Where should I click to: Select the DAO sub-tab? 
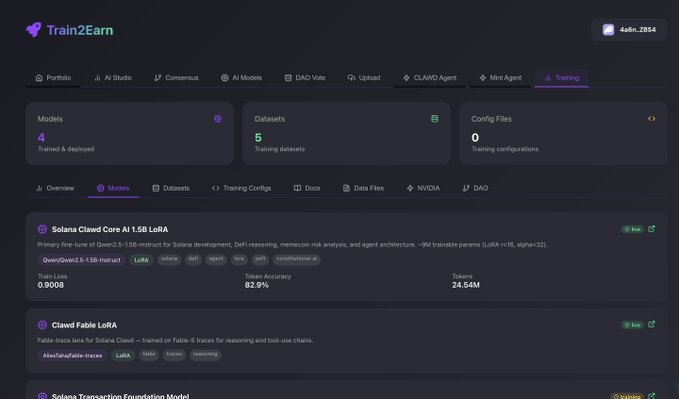point(475,188)
